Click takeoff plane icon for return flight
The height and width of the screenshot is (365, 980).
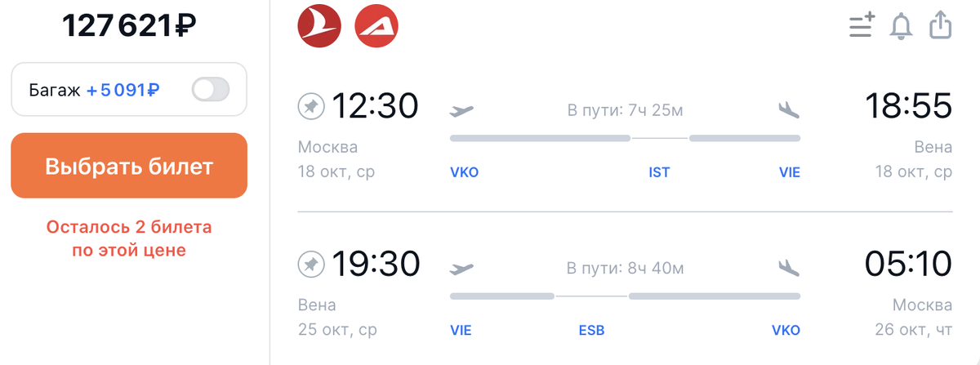click(461, 268)
